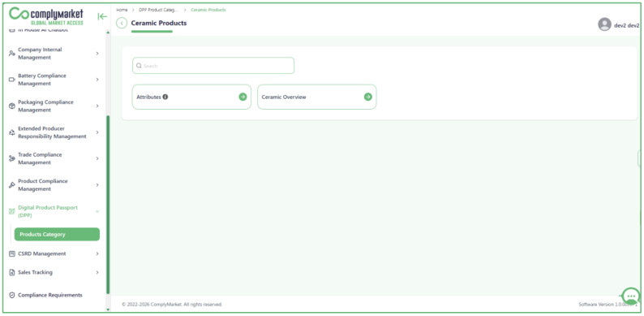Expand Packaging Compliance Management chevron
644x316 pixels.
(97, 106)
